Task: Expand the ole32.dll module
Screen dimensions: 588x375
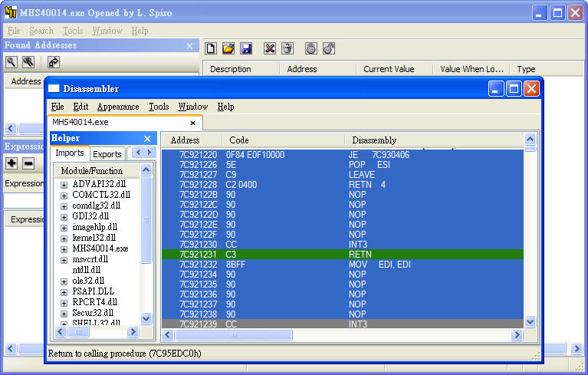Action: coord(64,281)
